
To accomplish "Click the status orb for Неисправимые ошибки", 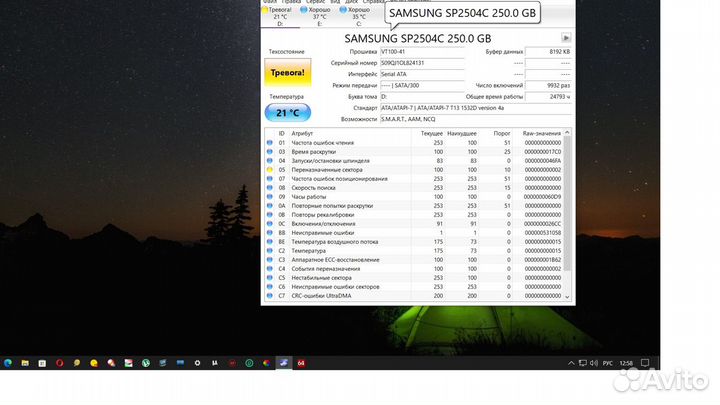I will (x=270, y=233).
